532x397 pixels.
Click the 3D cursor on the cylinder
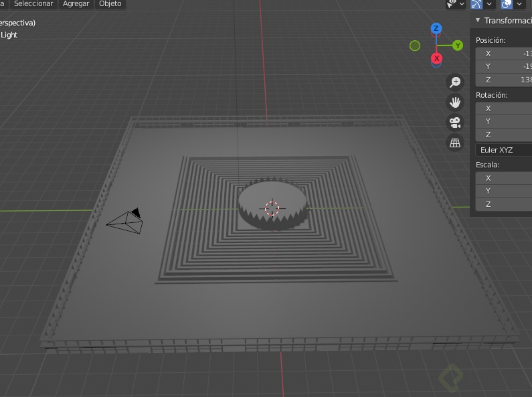pos(272,208)
